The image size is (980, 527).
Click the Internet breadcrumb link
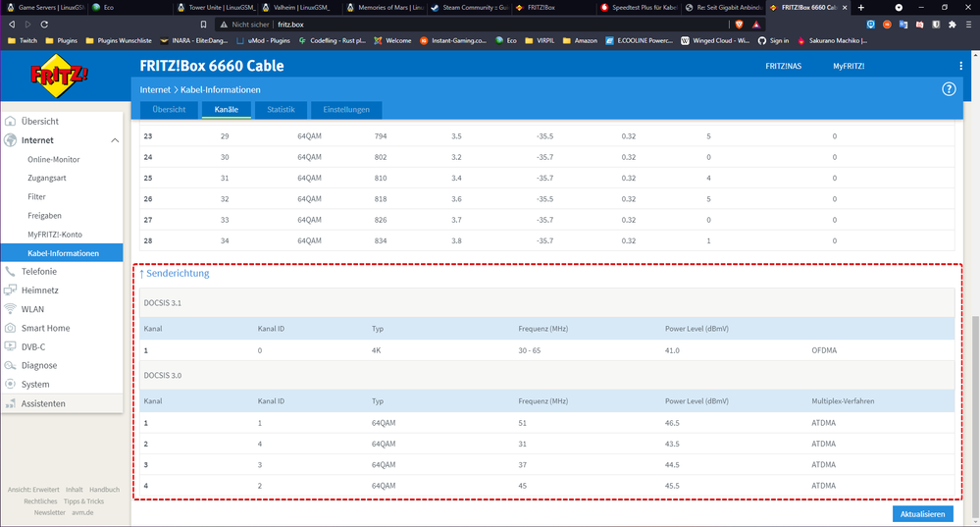point(155,90)
